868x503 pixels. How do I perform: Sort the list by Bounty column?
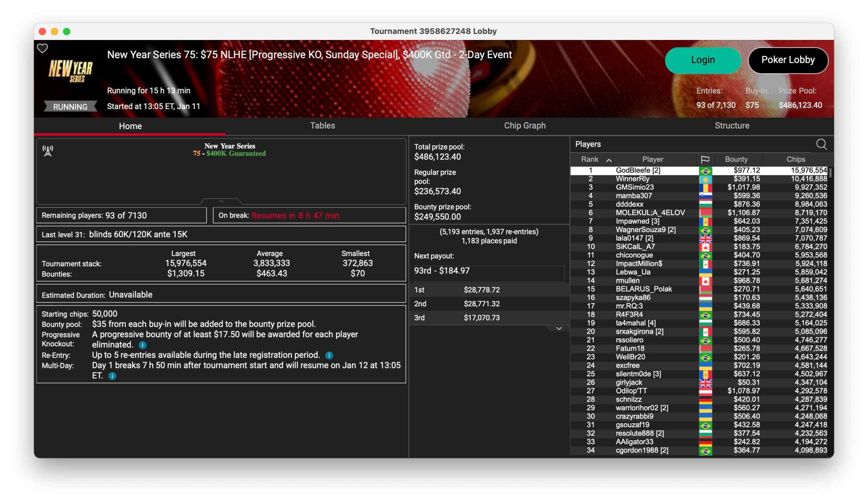(x=736, y=159)
